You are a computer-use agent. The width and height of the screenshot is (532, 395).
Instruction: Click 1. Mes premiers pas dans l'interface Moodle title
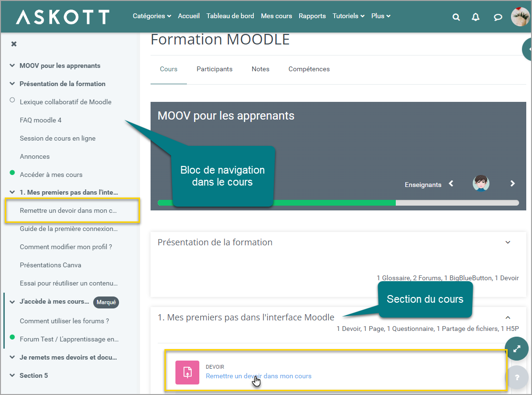point(246,317)
